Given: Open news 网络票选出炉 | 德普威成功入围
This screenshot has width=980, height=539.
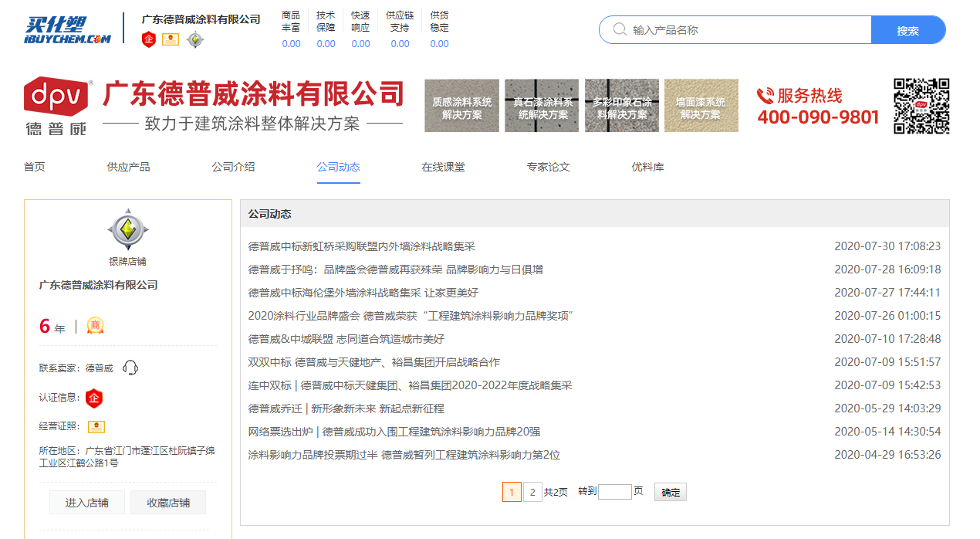Looking at the screenshot, I should pos(394,432).
